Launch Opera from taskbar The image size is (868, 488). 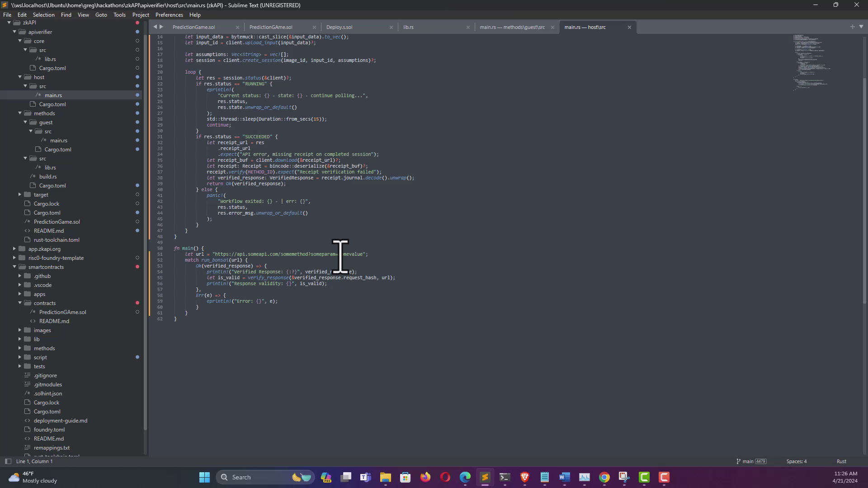click(445, 477)
